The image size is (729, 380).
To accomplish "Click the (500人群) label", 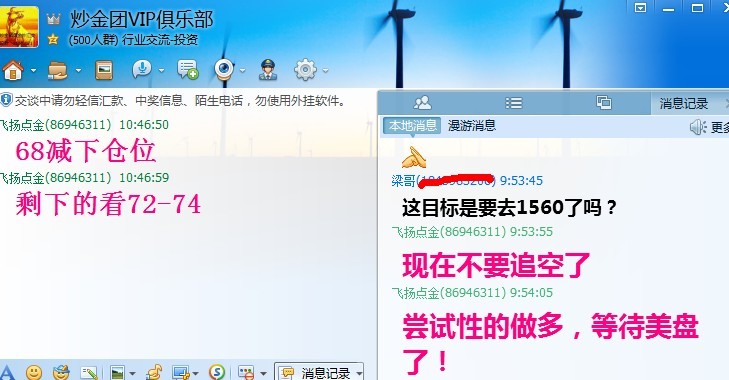I will pos(93,40).
